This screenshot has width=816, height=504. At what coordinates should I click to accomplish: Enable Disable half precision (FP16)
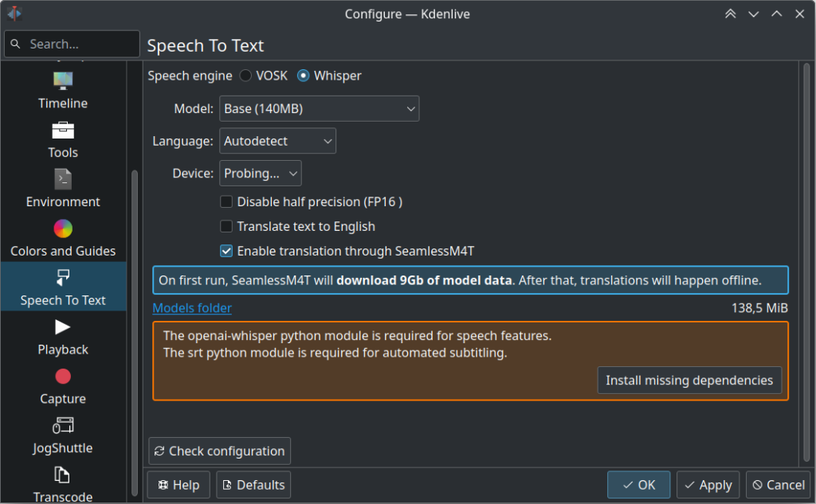(226, 201)
